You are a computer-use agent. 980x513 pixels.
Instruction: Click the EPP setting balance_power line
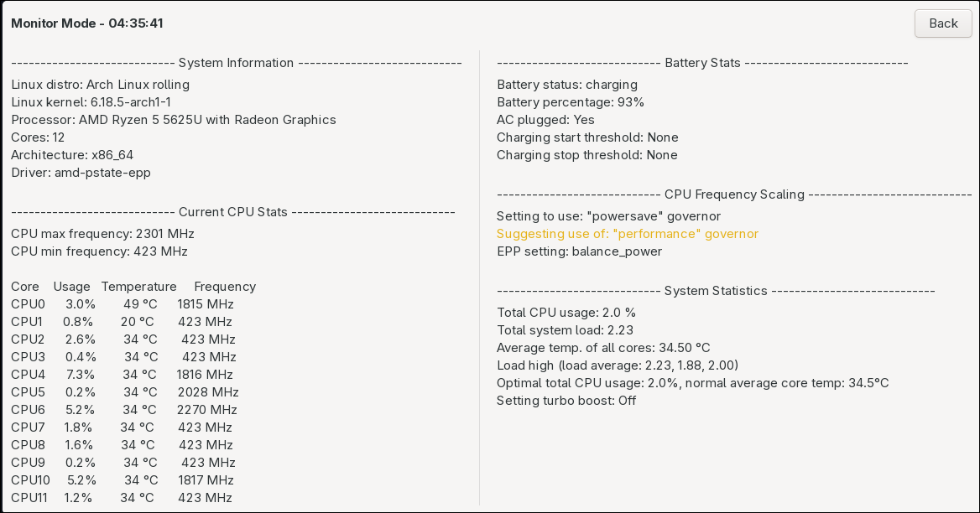pyautogui.click(x=580, y=251)
